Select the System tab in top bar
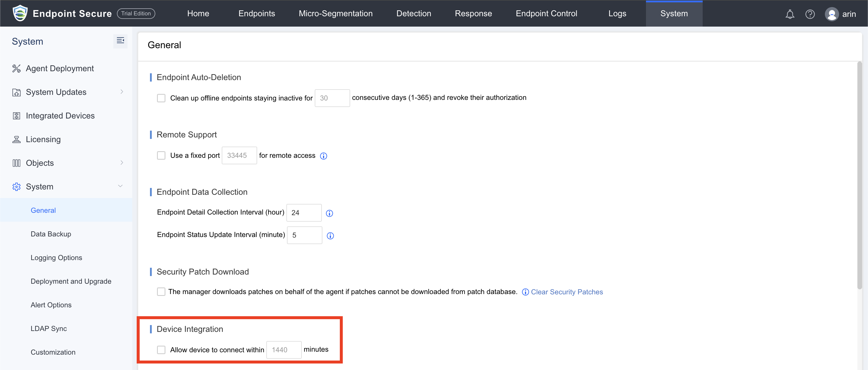 [674, 14]
